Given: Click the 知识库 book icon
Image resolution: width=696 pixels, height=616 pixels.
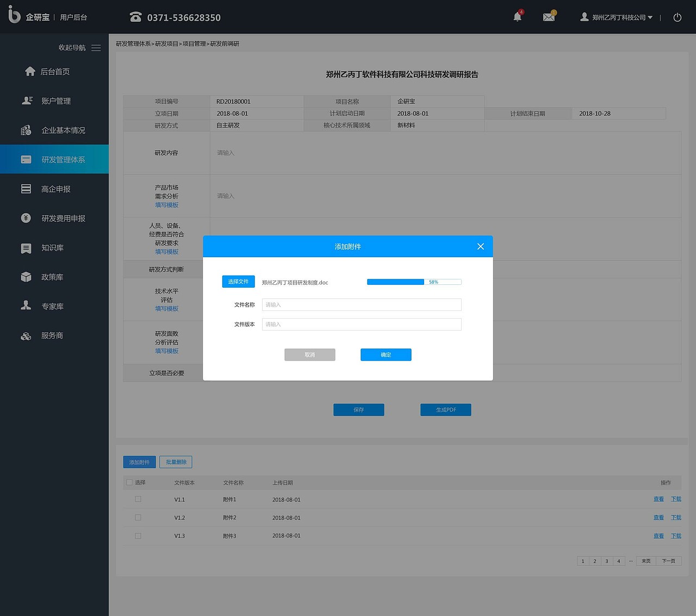Looking at the screenshot, I should pyautogui.click(x=26, y=248).
